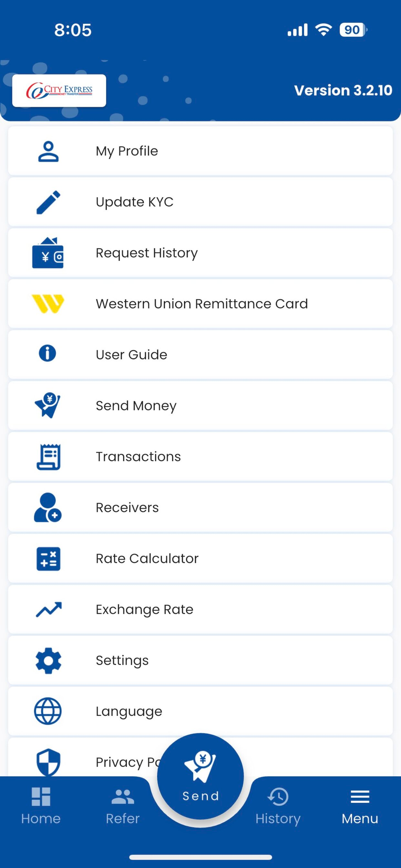The height and width of the screenshot is (868, 401).
Task: Tap the City Express logo
Action: 59,91
